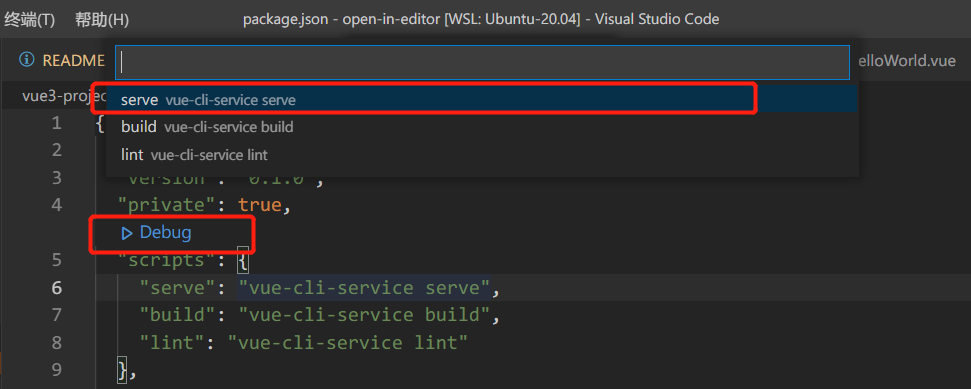Click the README info icon
971x389 pixels.
(26, 60)
